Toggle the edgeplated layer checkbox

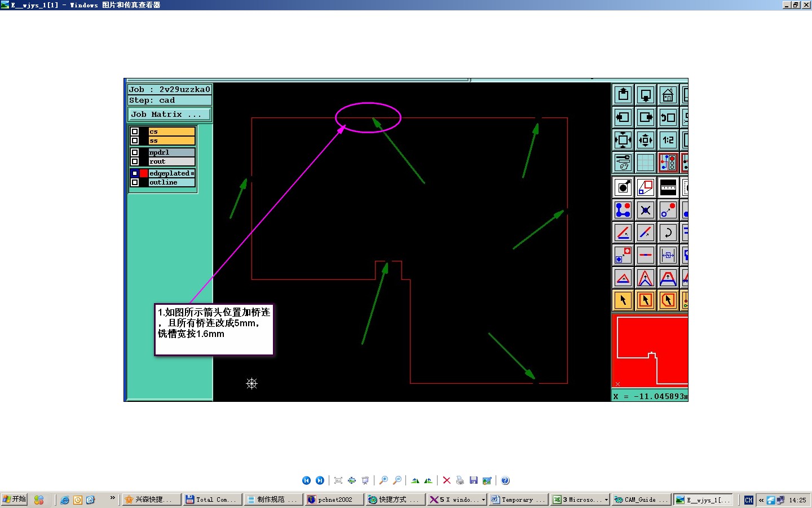[x=135, y=173]
